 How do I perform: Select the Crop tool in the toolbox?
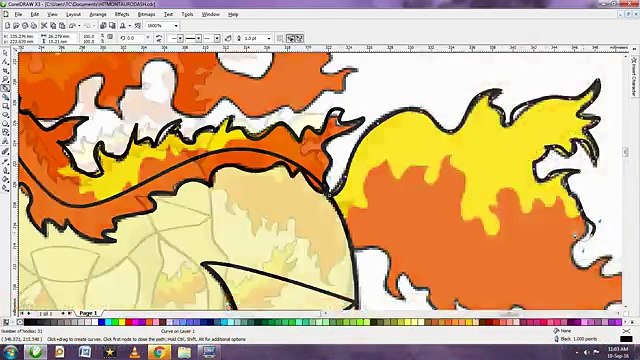click(x=5, y=71)
